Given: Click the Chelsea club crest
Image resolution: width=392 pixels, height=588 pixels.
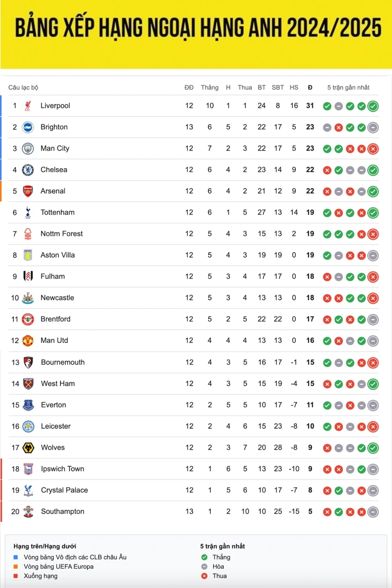Looking at the screenshot, I should 28,170.
